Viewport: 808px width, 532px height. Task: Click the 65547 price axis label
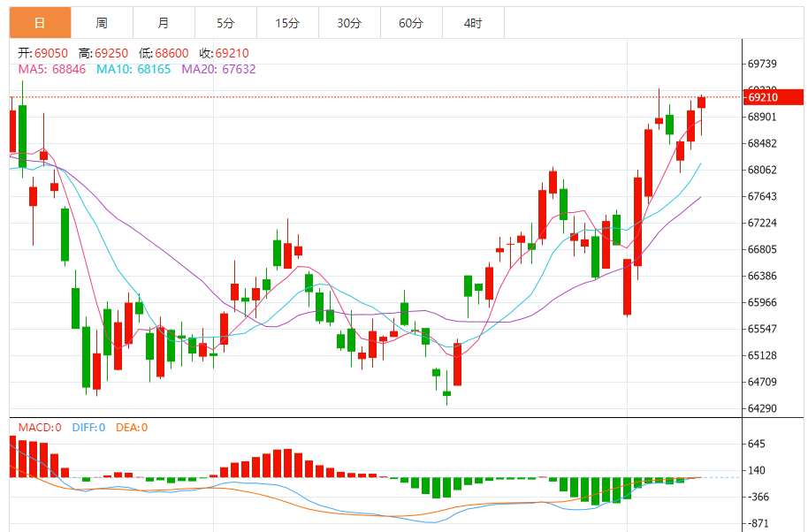coord(762,329)
